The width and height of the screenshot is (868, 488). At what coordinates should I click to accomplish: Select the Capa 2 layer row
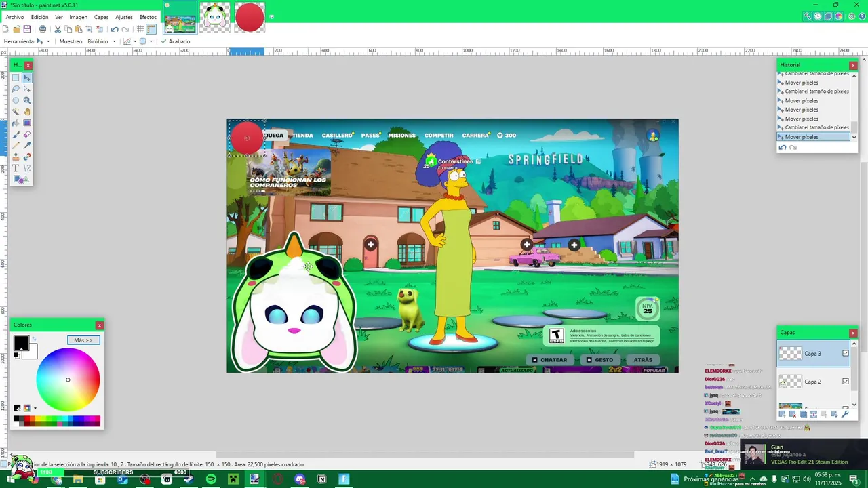813,382
